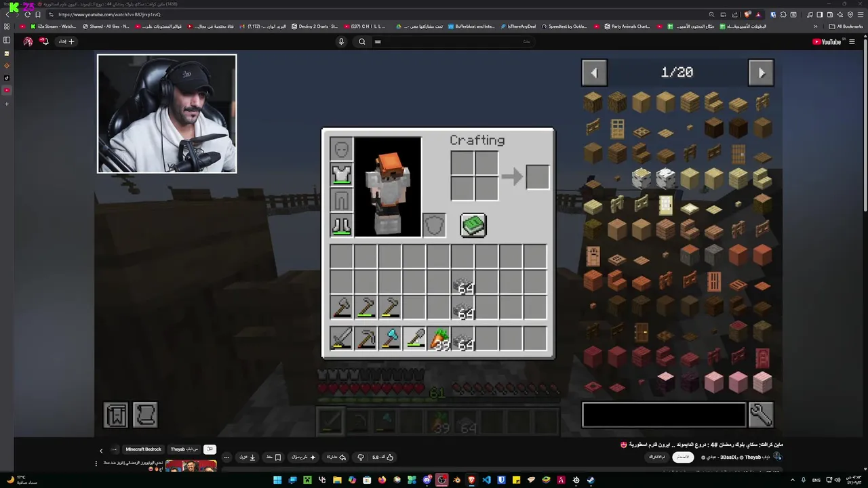Pick the carrot stack of 39

click(x=439, y=338)
